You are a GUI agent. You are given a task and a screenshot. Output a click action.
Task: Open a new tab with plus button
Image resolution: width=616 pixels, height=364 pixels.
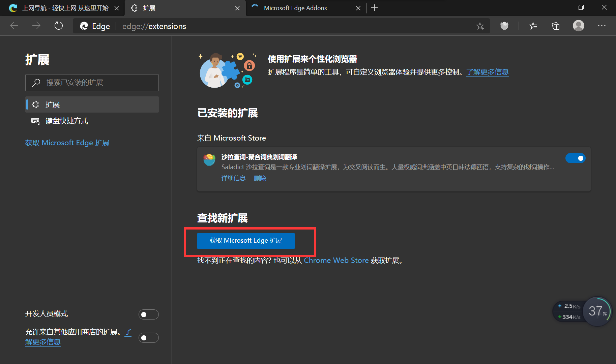point(375,8)
